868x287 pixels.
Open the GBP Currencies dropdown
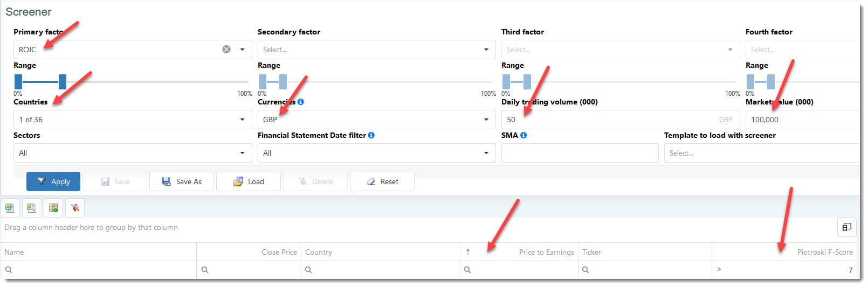click(x=376, y=120)
